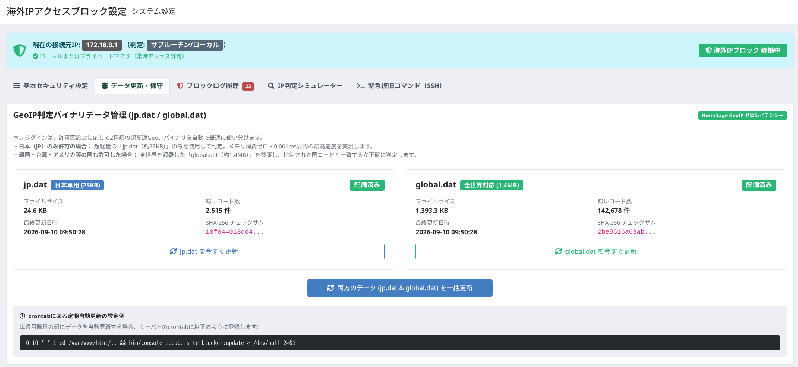Click the global.dat update-now link
This screenshot has height=367, width=798.
tap(596, 251)
